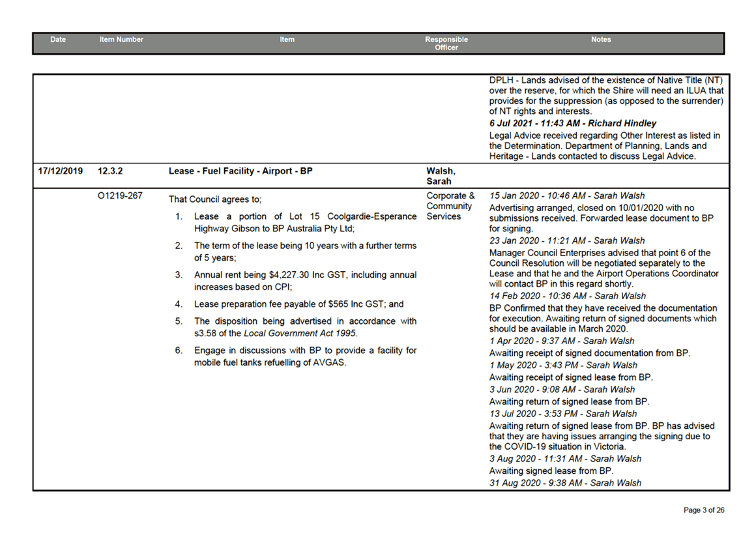Click 'Awaiting signed lease from BP.' text

tap(551, 471)
